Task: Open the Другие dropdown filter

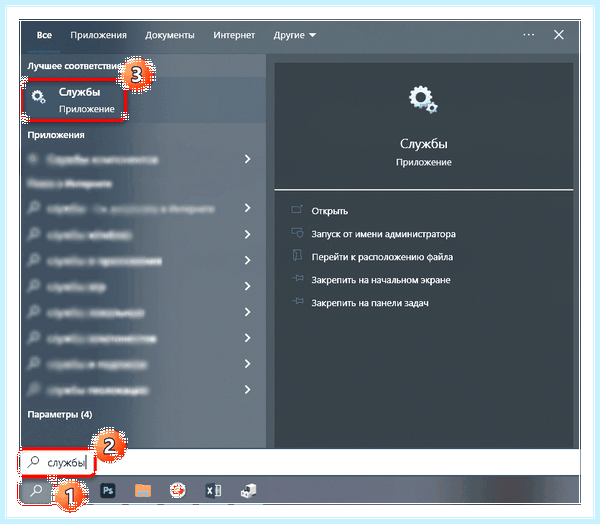Action: pyautogui.click(x=295, y=35)
